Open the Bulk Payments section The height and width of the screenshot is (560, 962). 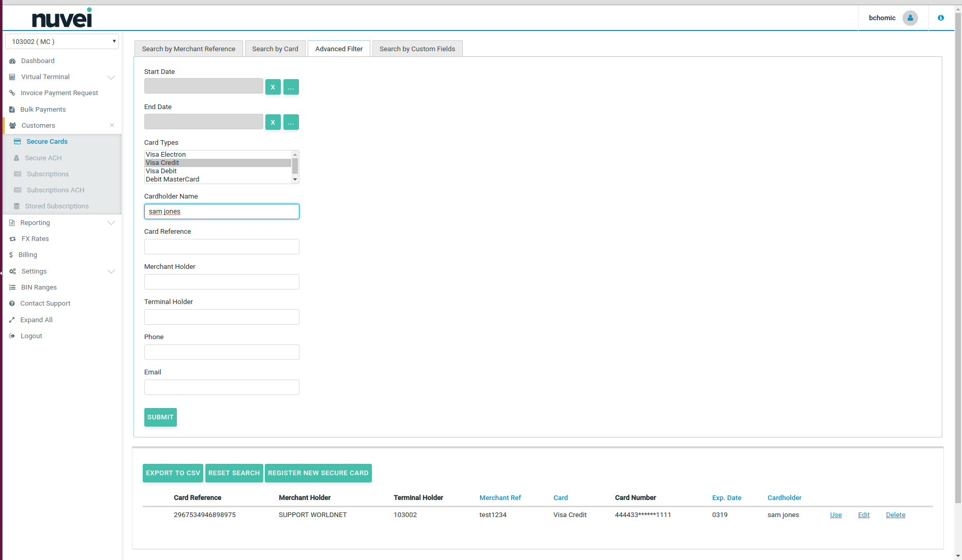coord(43,109)
